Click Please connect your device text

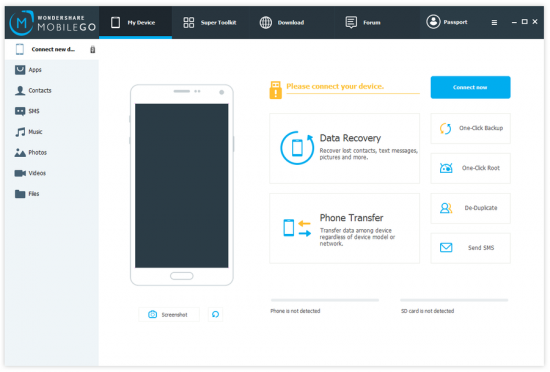tap(335, 86)
